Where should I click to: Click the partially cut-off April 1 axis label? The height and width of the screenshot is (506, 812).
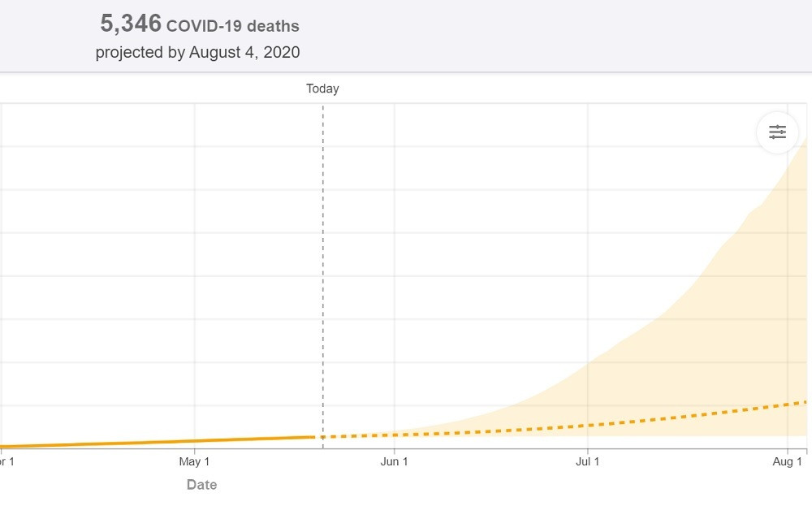pos(6,462)
